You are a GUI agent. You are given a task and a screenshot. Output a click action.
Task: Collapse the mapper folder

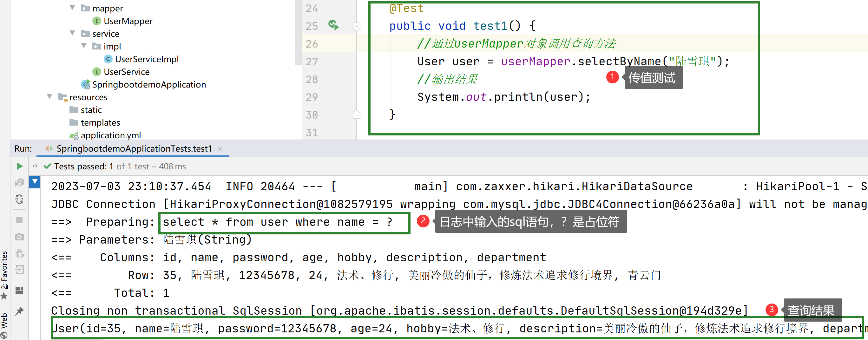click(72, 7)
